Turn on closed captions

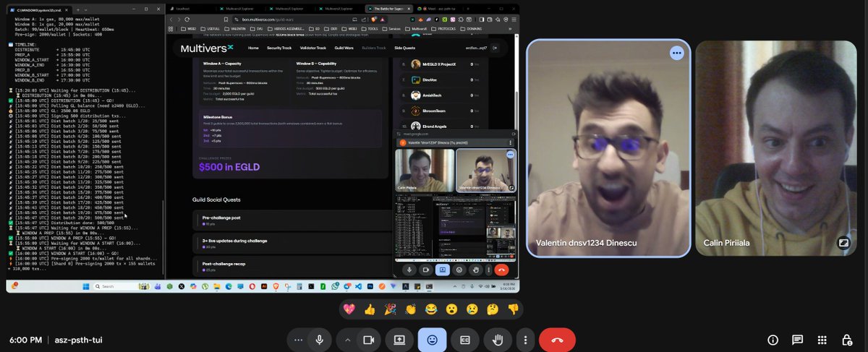click(465, 340)
